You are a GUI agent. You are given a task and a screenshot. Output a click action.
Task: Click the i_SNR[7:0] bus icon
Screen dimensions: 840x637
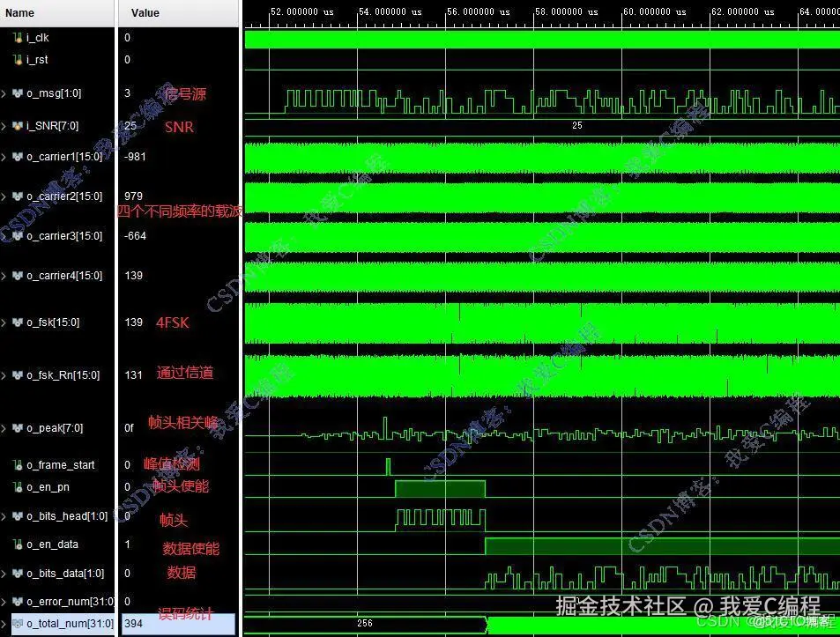click(18, 126)
